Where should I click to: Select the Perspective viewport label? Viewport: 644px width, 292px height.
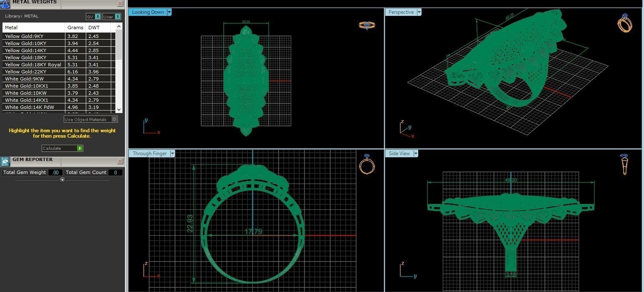coord(401,12)
